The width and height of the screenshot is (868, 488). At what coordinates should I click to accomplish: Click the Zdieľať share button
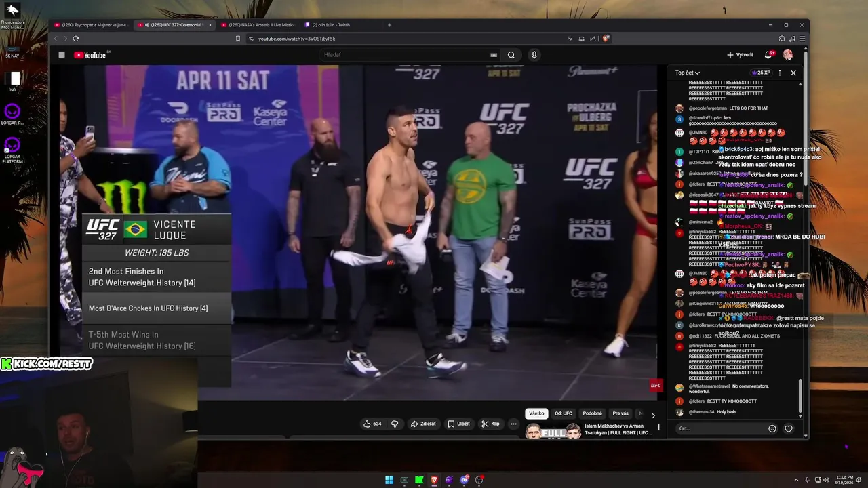(423, 424)
